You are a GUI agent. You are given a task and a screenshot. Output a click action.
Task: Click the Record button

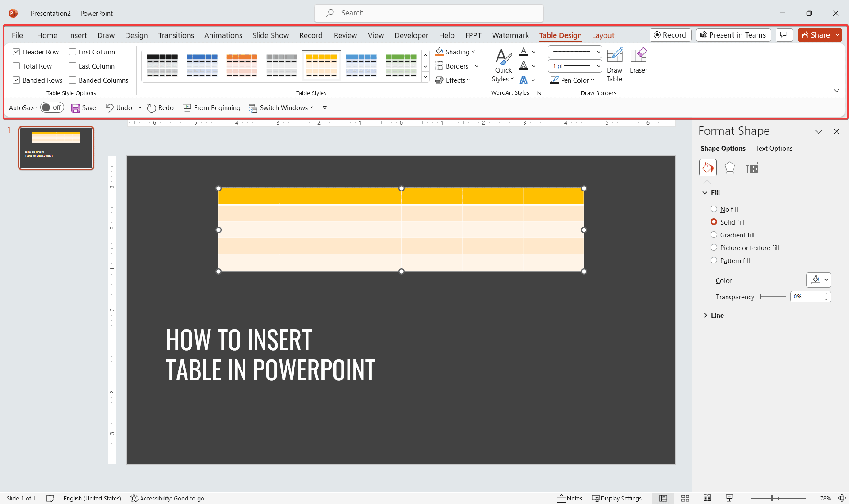(x=670, y=35)
